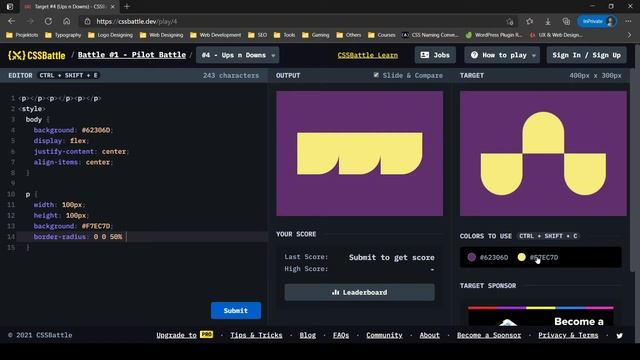The height and width of the screenshot is (360, 640).
Task: Open the Blog footer link
Action: click(307, 335)
